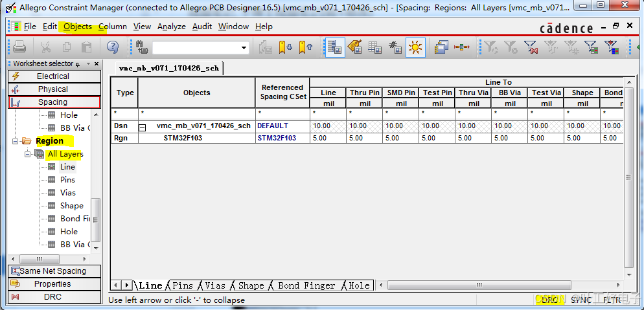
Task: Click the worksheet horizontal scrollbar thumb
Action: 479,285
